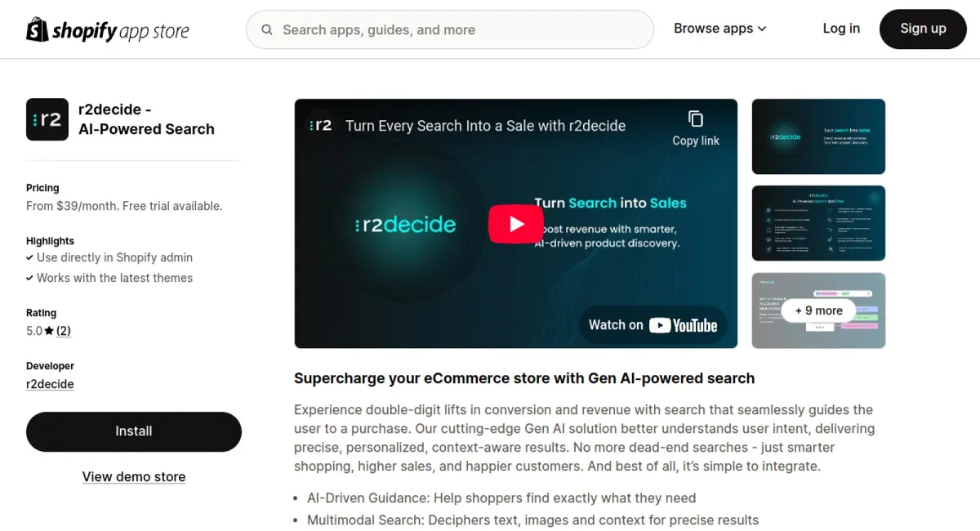Expand the Browse apps dropdown
Viewport: 980px width, 531px height.
(720, 29)
